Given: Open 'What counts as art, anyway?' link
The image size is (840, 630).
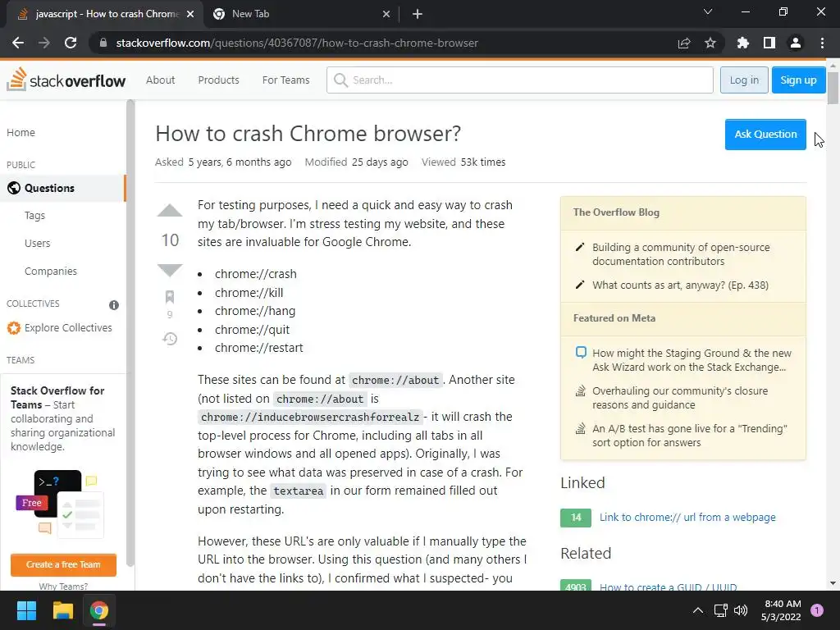Looking at the screenshot, I should 680,285.
